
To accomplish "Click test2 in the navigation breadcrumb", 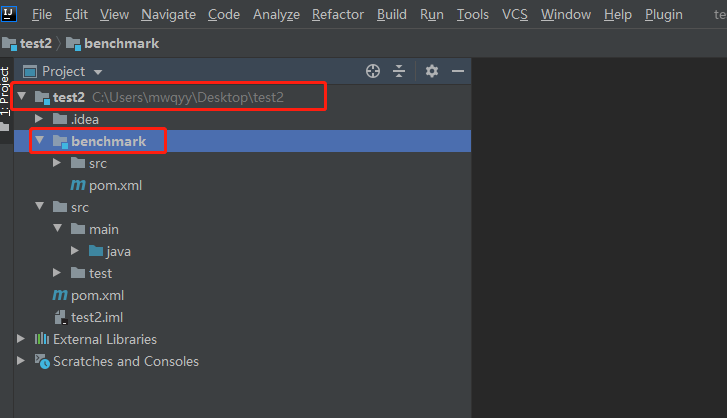I will click(36, 43).
